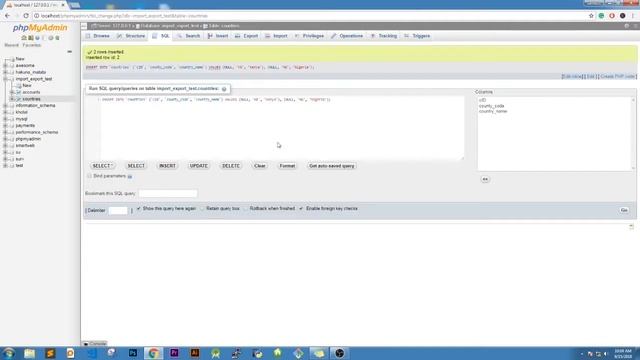Click the phpMyAdmin logo
This screenshot has width=640, height=360.
point(40,28)
